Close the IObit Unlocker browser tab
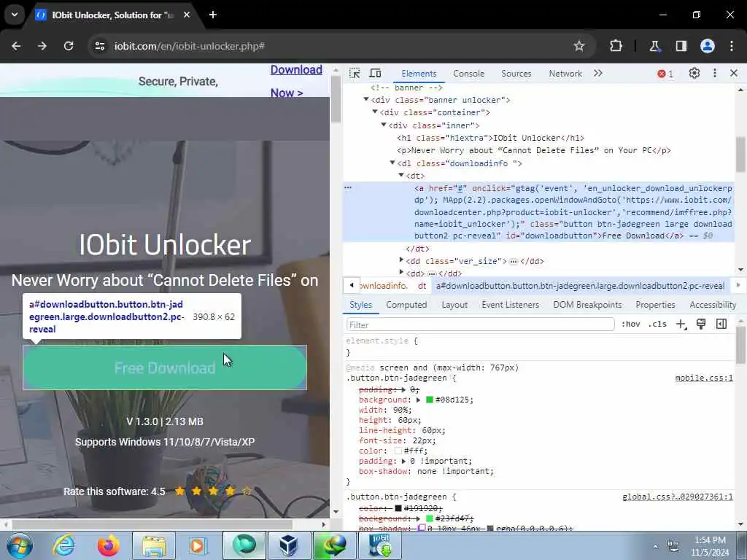 click(187, 15)
